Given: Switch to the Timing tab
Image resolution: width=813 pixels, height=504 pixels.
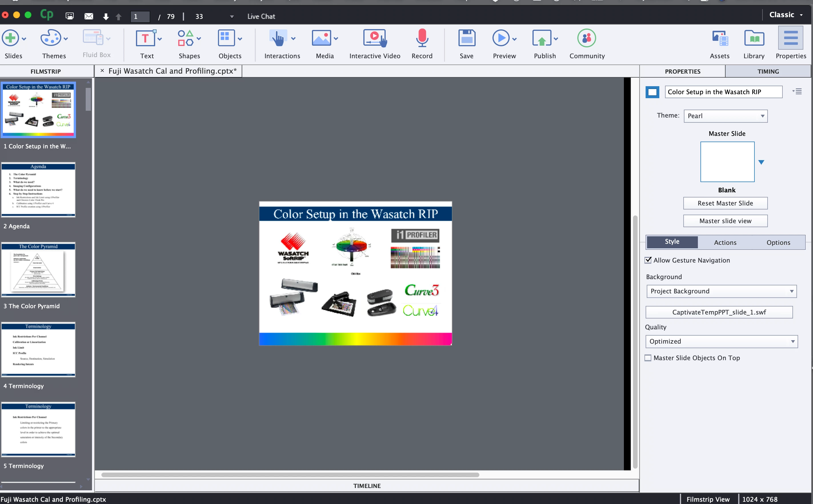Looking at the screenshot, I should (768, 71).
